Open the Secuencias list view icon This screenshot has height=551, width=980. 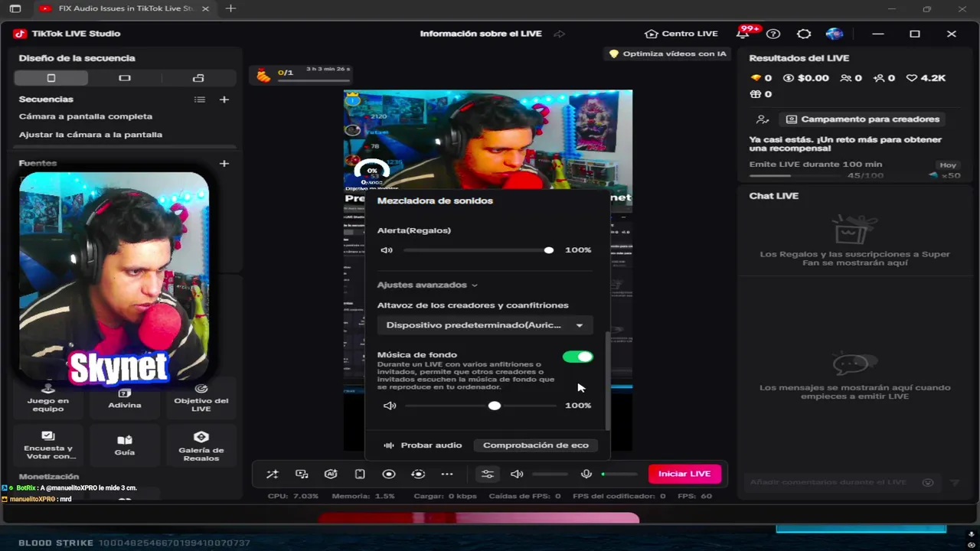click(x=200, y=99)
